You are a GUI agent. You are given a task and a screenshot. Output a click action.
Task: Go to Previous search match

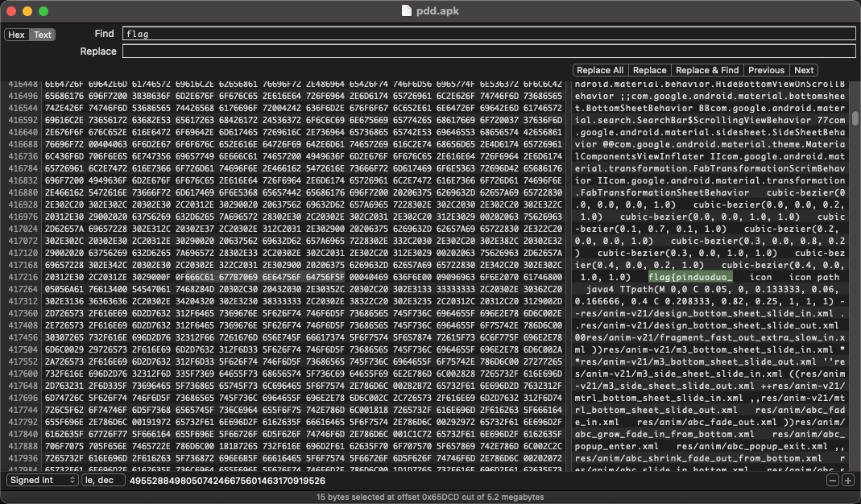[766, 70]
